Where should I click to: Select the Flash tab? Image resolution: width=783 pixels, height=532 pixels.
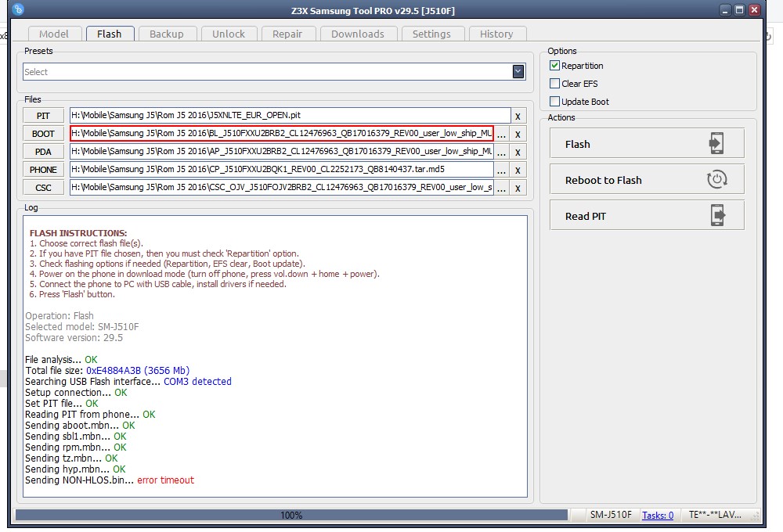[110, 34]
